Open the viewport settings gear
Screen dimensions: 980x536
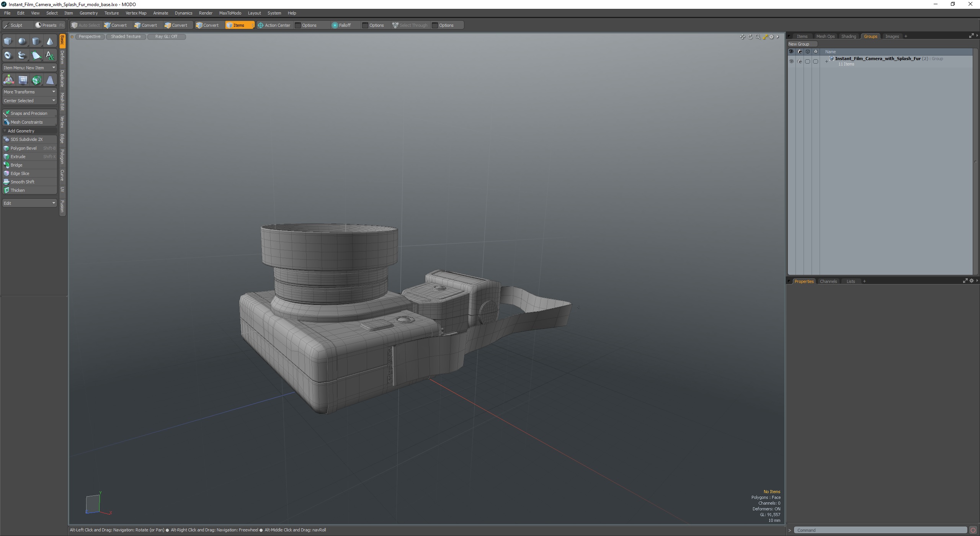pyautogui.click(x=772, y=37)
